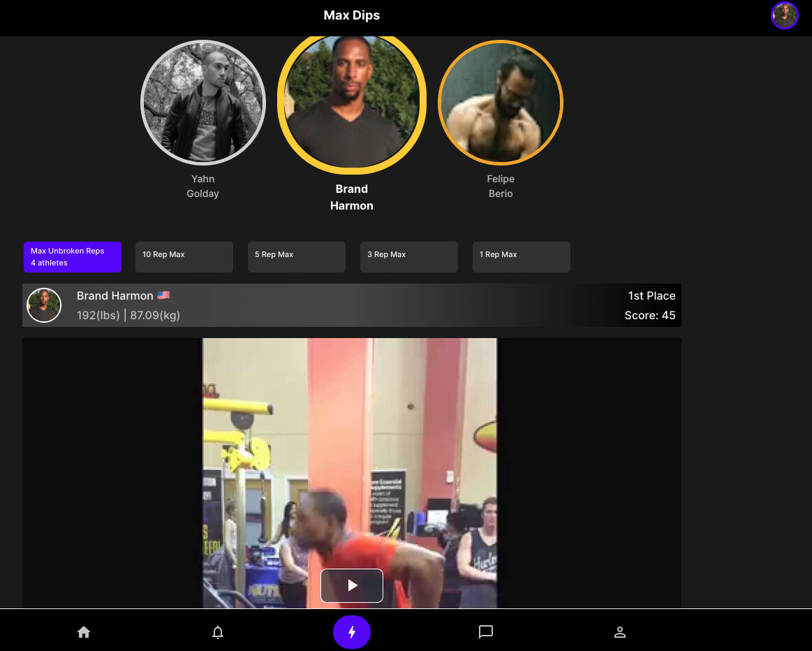This screenshot has height=651, width=812.
Task: Switch to the 10 Rep Max tab
Action: click(184, 257)
